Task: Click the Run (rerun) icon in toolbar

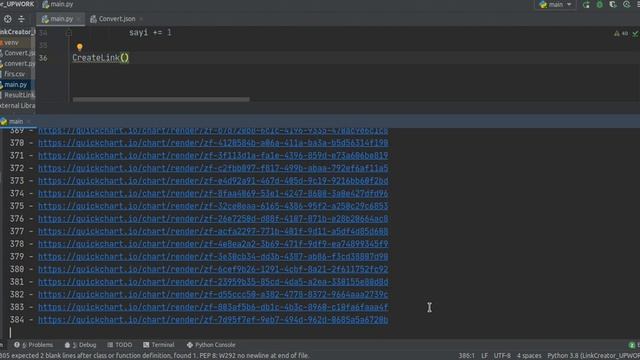Action: tap(586, 4)
